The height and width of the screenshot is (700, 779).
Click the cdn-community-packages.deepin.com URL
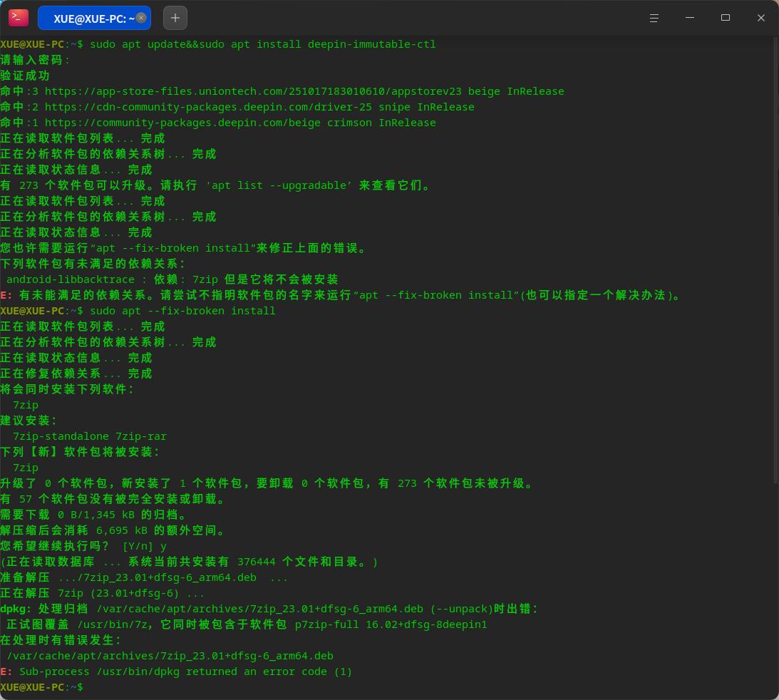208,107
